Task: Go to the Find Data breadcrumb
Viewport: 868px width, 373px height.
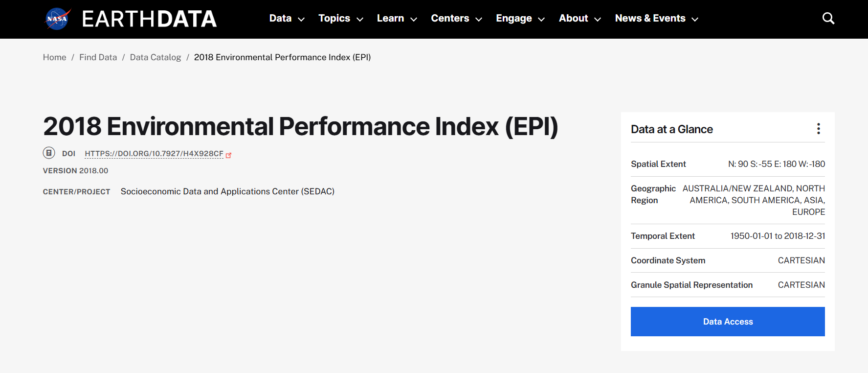Action: (x=98, y=57)
